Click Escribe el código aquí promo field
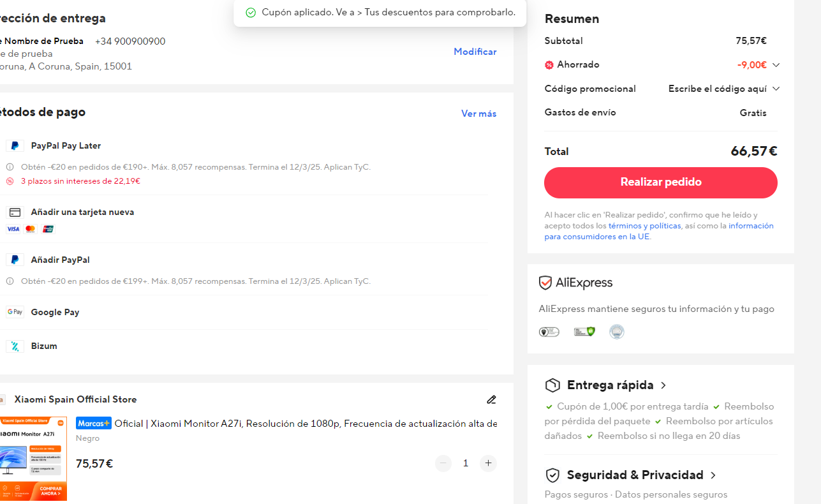Image resolution: width=821 pixels, height=504 pixels. (x=718, y=89)
